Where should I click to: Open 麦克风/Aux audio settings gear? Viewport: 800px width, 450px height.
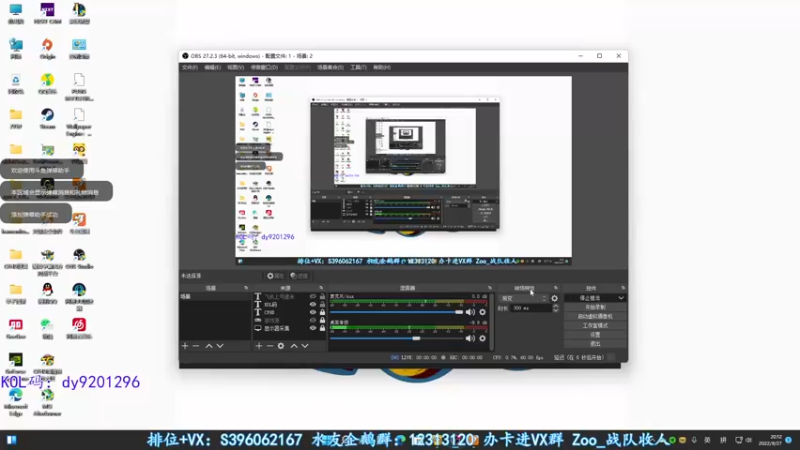click(482, 312)
